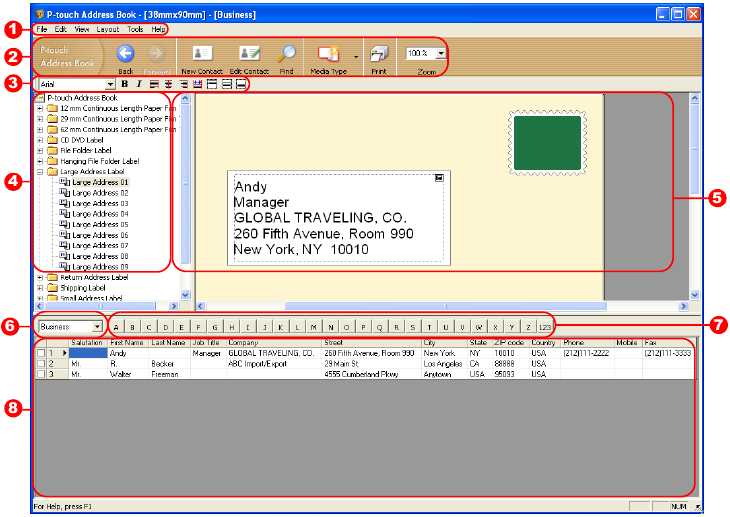Expand Shipping Label folder

click(40, 288)
